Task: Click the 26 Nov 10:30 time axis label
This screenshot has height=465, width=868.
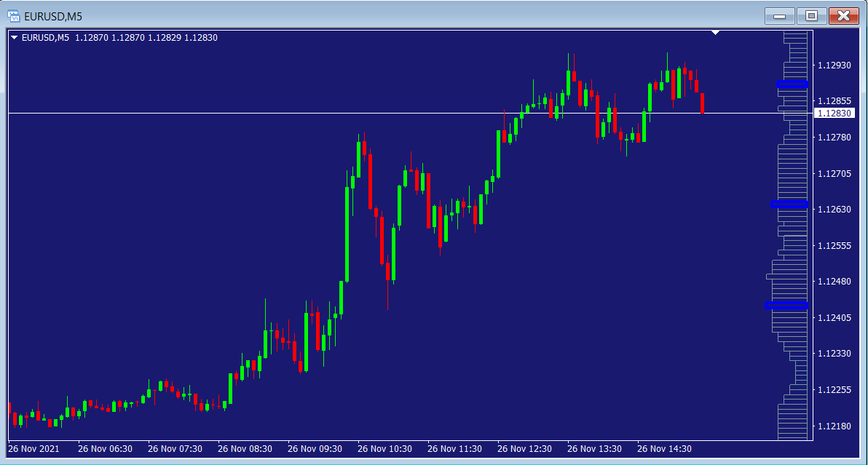Action: 384,449
